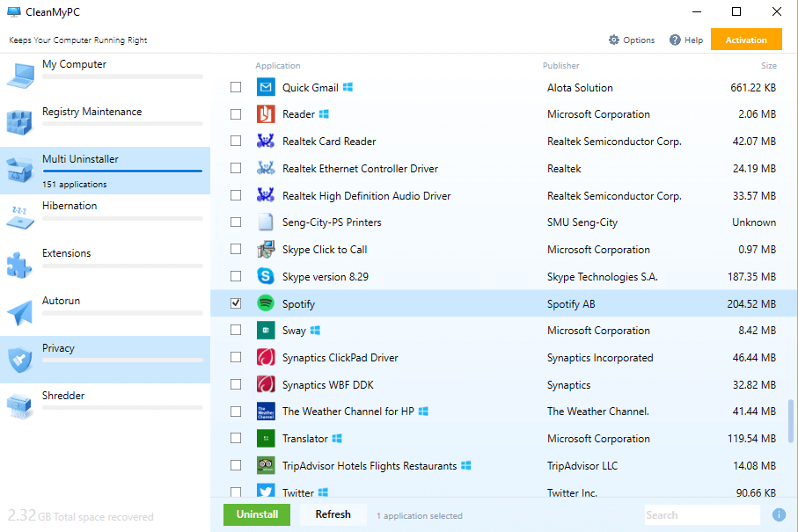Click the Twitter app icon

click(x=266, y=492)
